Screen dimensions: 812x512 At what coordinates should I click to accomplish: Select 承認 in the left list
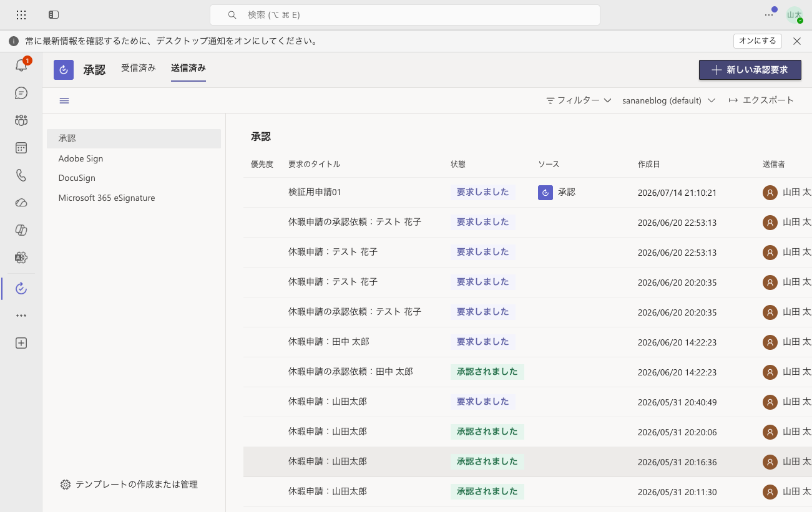[134, 138]
